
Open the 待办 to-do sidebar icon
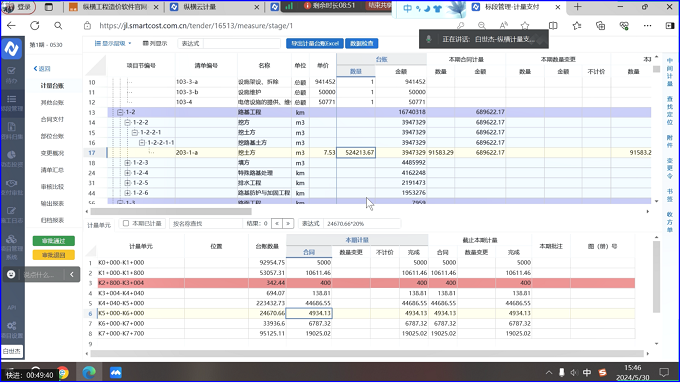[x=12, y=75]
